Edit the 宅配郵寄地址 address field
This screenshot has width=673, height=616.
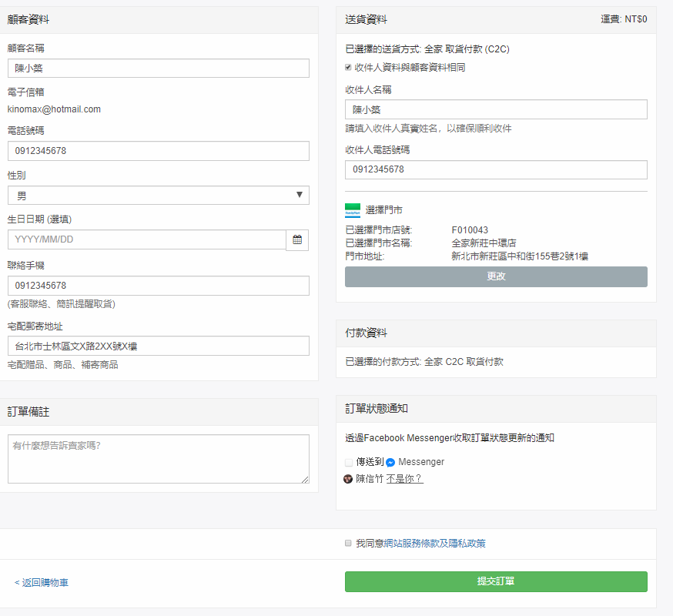tap(158, 346)
